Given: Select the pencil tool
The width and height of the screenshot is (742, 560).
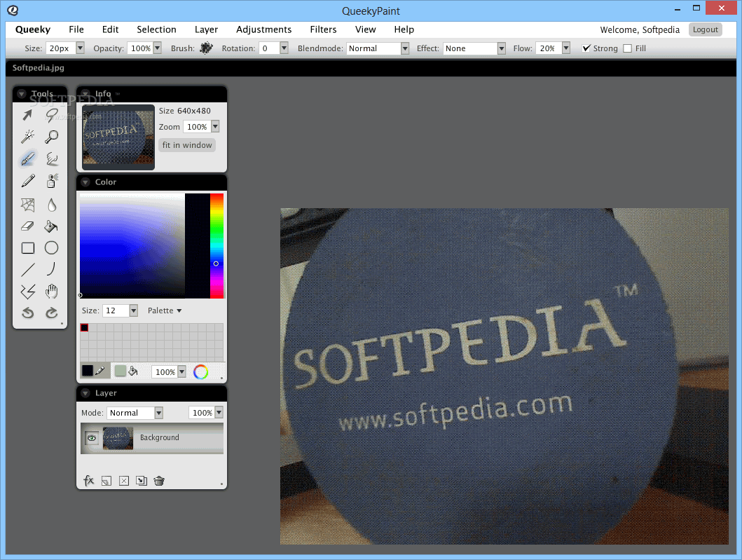Looking at the screenshot, I should [27, 180].
